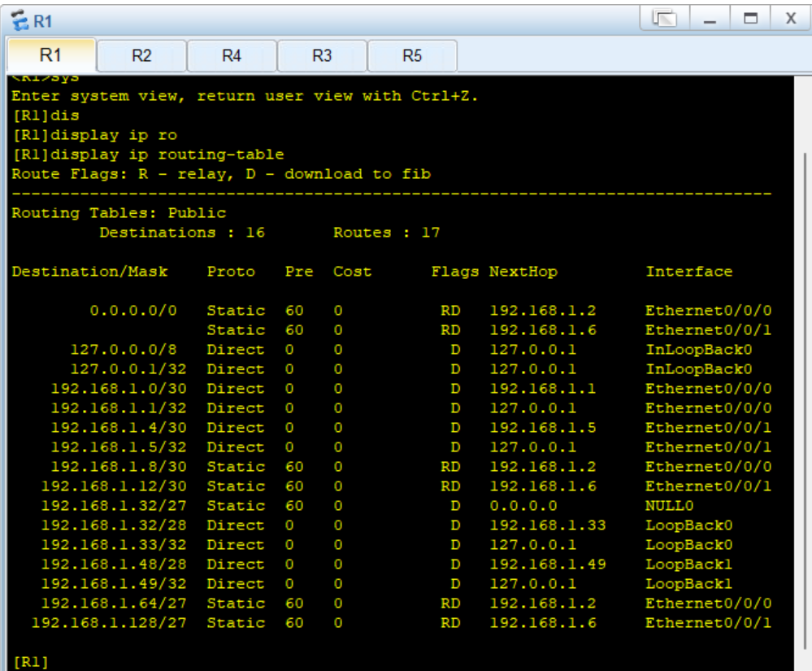Click the Routing Tables: Public line
Viewport: 812px width, 671px height.
coord(119,213)
